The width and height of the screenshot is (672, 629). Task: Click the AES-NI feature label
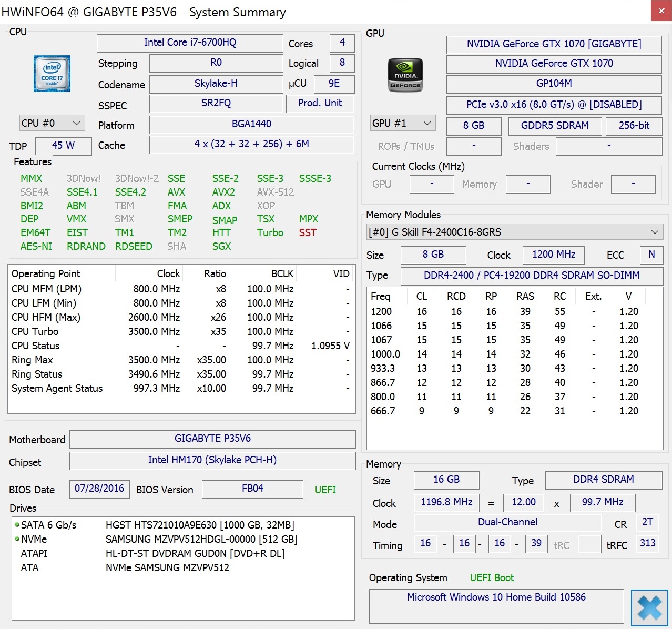[x=36, y=246]
